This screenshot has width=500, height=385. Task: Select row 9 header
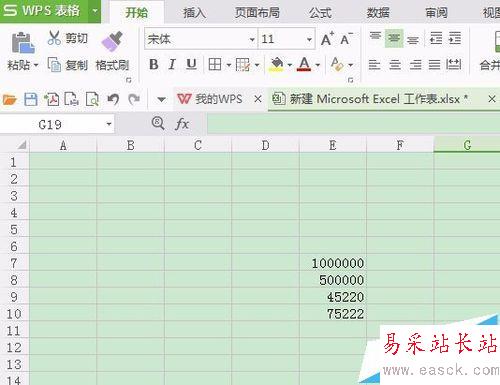[14, 296]
